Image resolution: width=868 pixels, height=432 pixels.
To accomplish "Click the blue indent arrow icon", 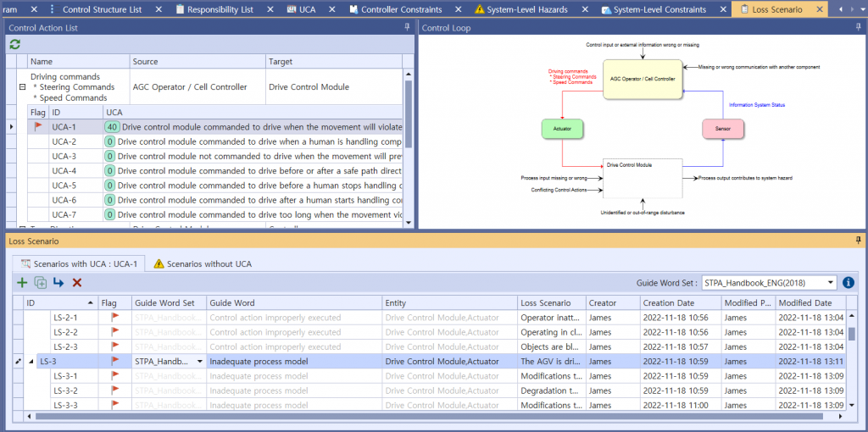I will click(x=58, y=282).
